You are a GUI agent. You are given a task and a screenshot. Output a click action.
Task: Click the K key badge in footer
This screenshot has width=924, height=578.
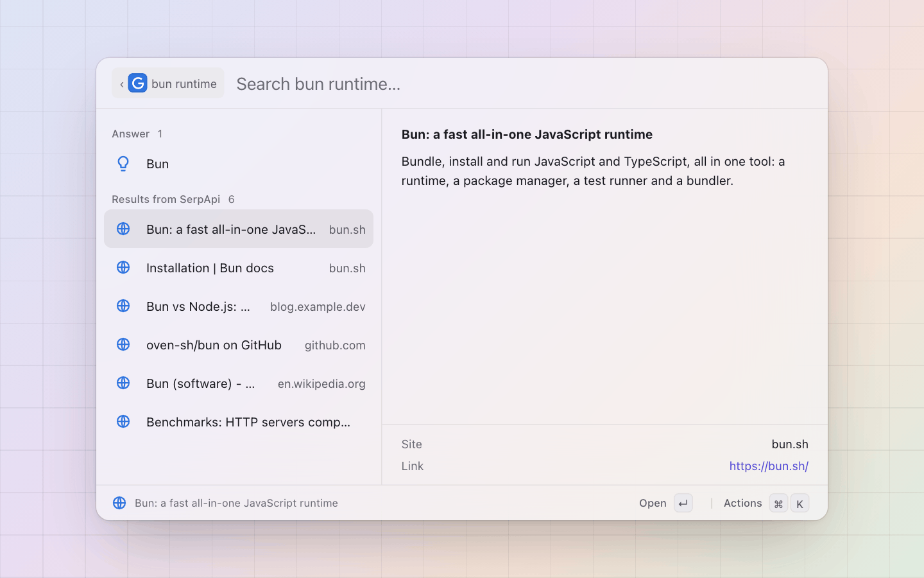click(800, 504)
